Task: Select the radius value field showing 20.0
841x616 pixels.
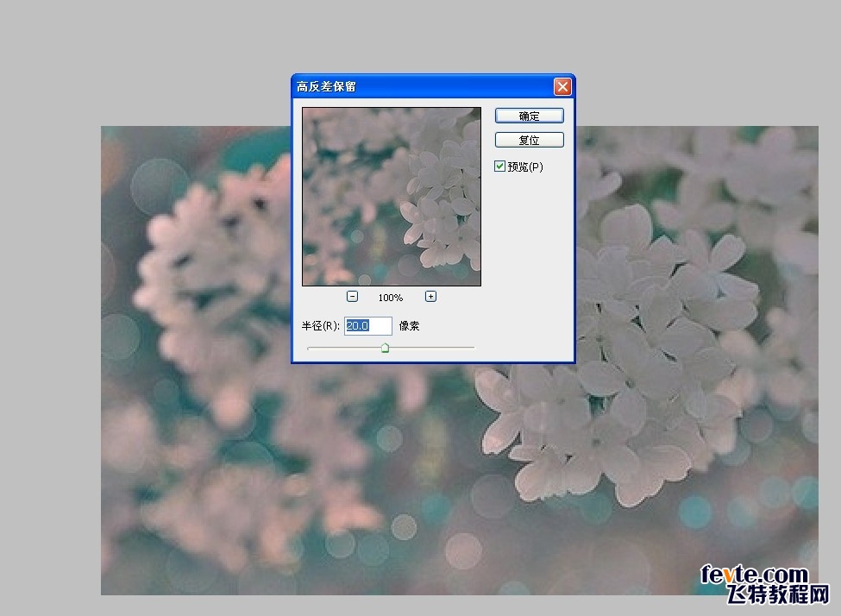Action: click(x=368, y=325)
